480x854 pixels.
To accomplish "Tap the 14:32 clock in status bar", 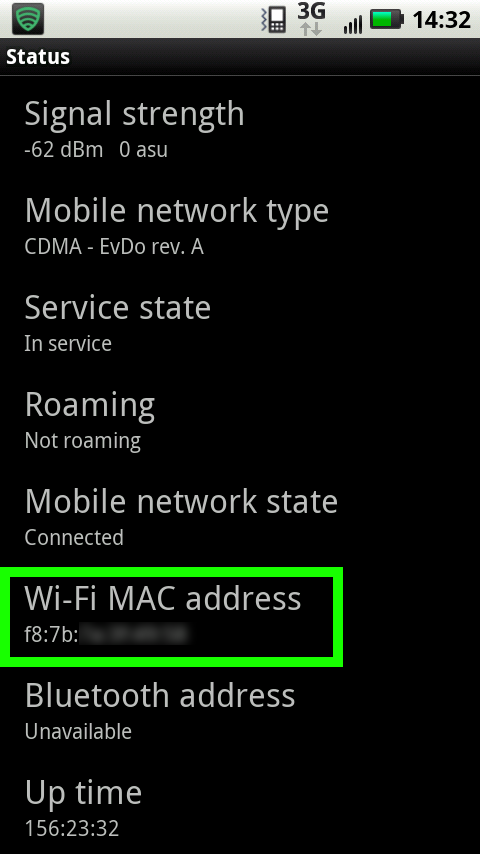I will pyautogui.click(x=442, y=20).
